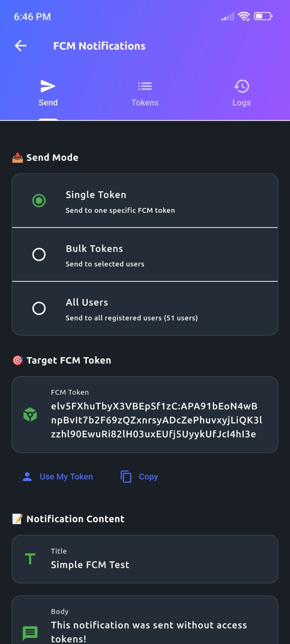Switch to the Tokens tab
Screen dimensions: 290x644
tap(145, 93)
